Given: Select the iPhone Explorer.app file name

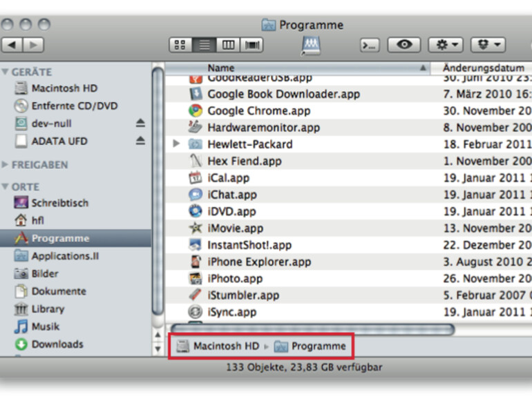Looking at the screenshot, I should point(259,262).
